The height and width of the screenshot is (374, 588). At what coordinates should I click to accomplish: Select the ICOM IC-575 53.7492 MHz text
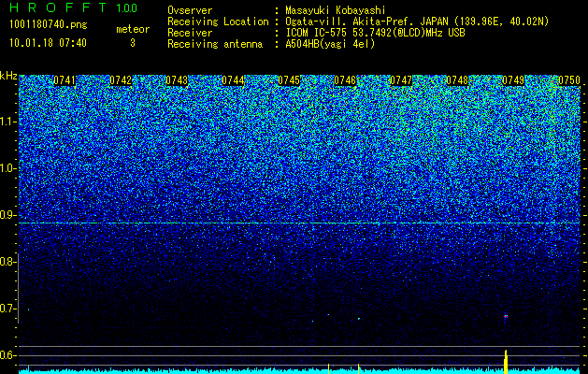(375, 33)
